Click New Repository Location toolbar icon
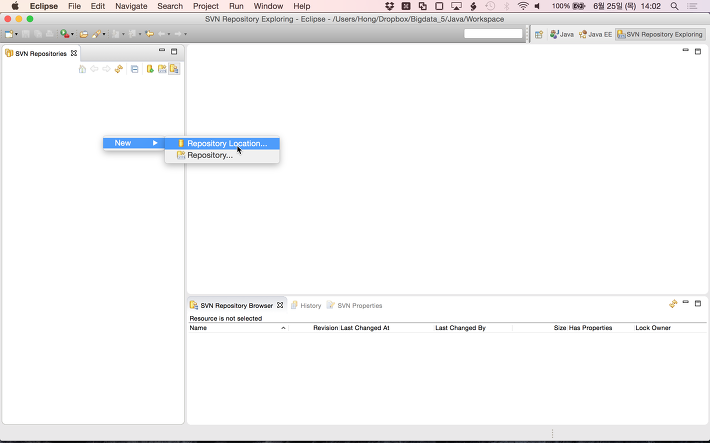 point(150,69)
